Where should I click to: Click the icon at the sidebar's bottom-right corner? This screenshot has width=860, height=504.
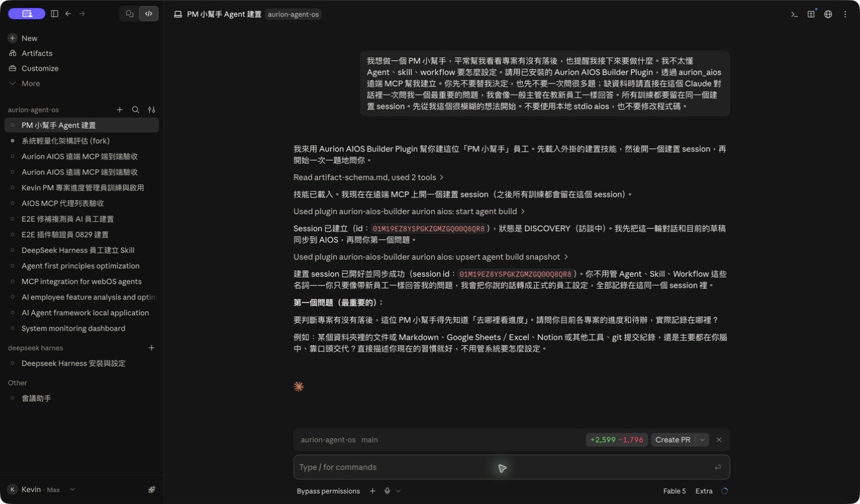click(152, 490)
